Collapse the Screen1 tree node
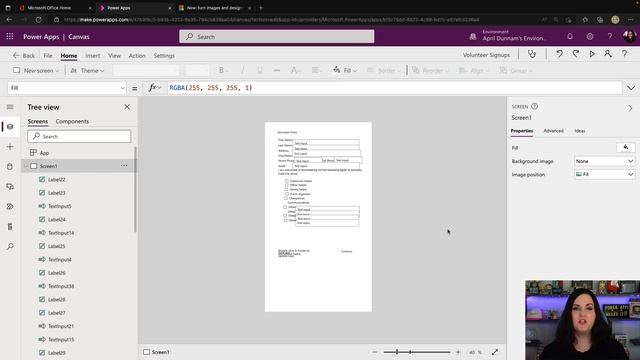Screen dimensions: 640x360 (26, 166)
